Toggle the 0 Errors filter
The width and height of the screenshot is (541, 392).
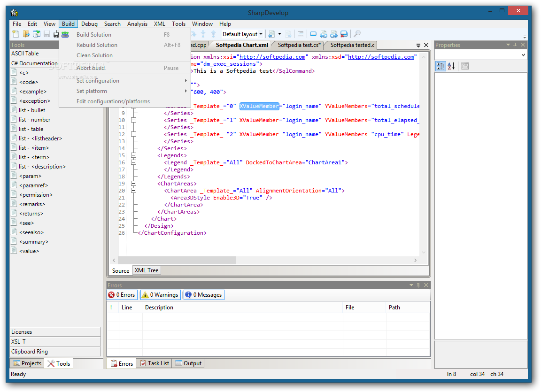click(122, 295)
